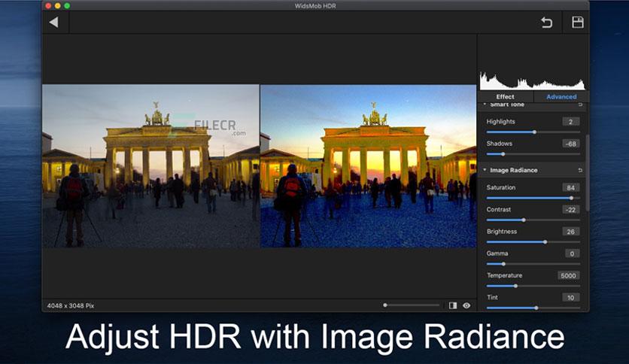Click the Highlights slider handle
This screenshot has width=629, height=364.
click(x=534, y=132)
